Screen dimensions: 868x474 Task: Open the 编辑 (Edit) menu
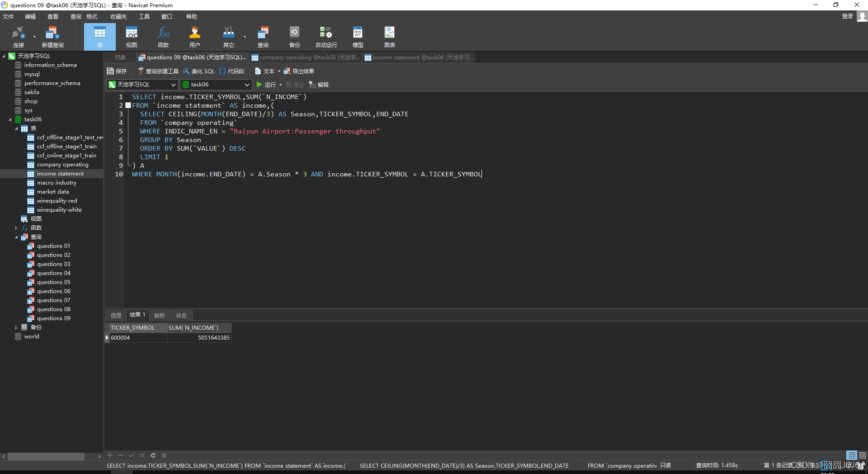(x=30, y=16)
